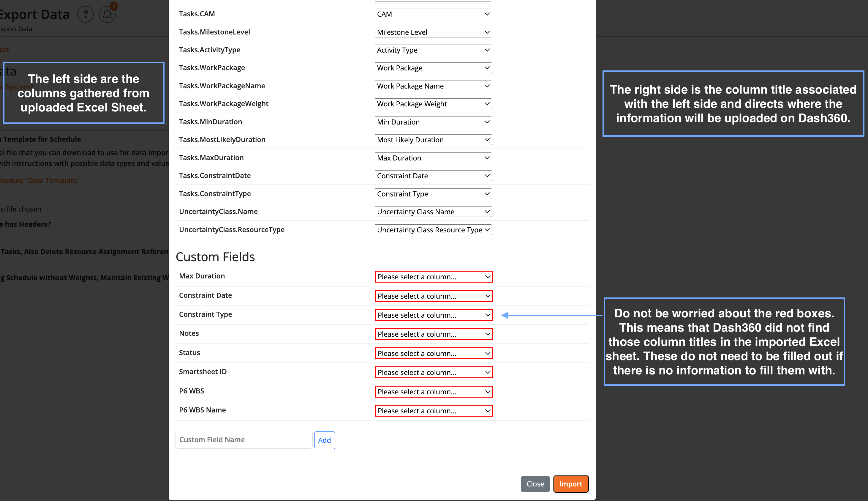
Task: Click the Custom Field Name input
Action: [244, 440]
